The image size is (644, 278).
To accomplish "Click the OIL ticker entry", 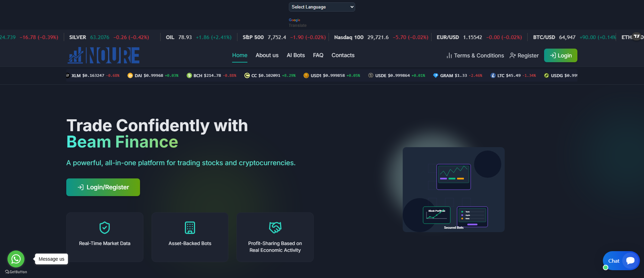I will (x=199, y=37).
